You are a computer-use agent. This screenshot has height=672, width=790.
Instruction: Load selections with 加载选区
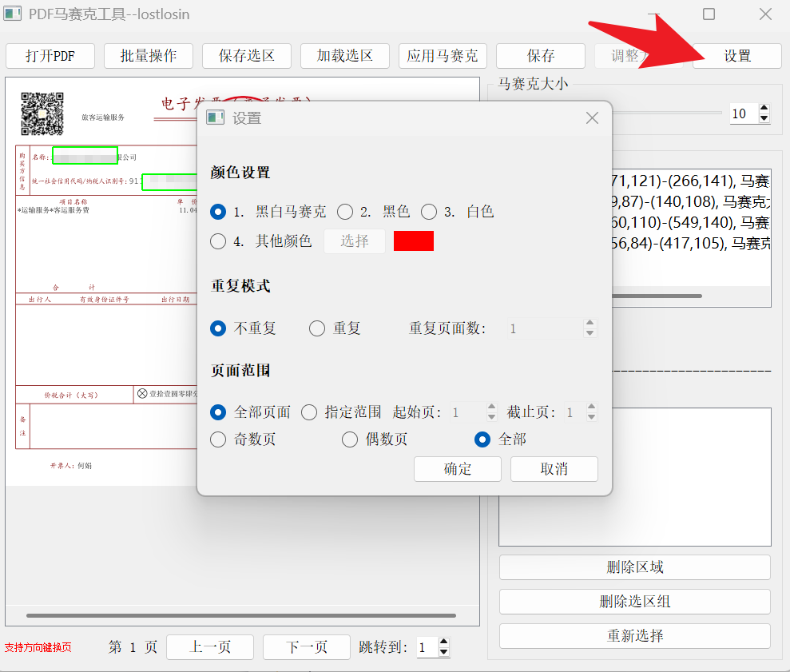click(x=344, y=56)
